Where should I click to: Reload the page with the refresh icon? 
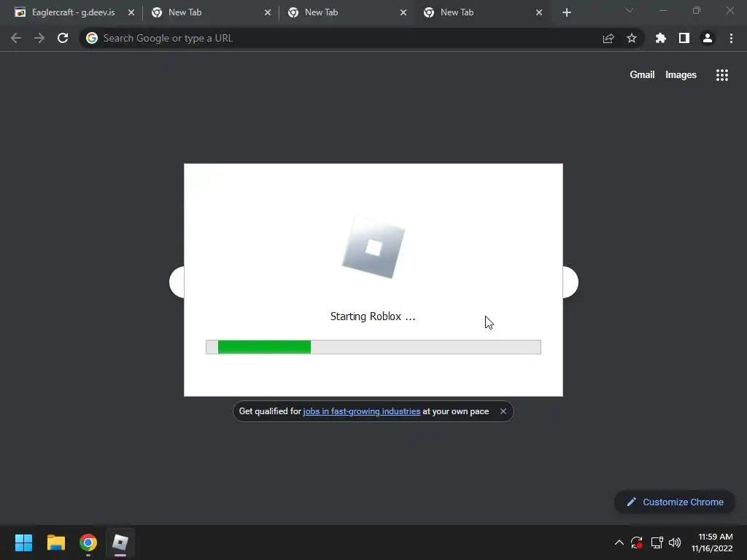pyautogui.click(x=63, y=38)
